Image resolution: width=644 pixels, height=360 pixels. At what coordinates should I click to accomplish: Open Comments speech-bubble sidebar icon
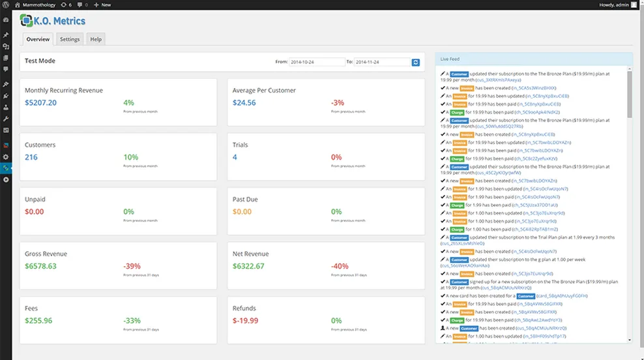point(6,69)
